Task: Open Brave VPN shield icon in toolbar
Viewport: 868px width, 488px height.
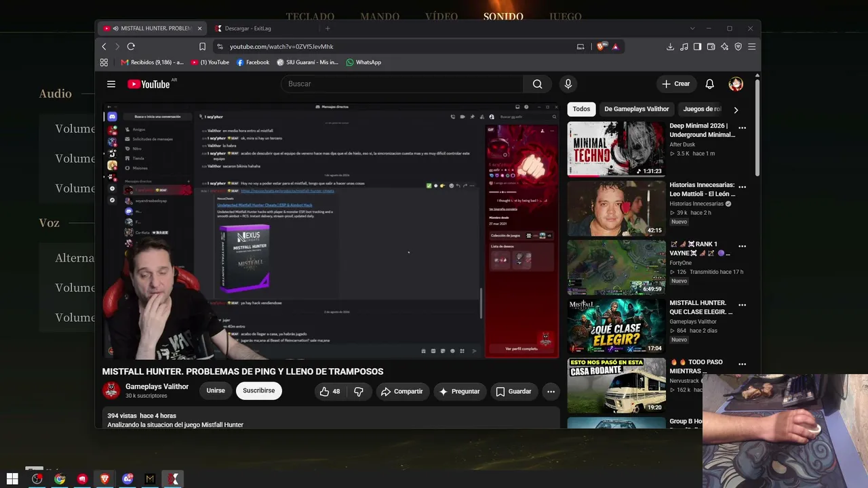Action: click(x=738, y=47)
